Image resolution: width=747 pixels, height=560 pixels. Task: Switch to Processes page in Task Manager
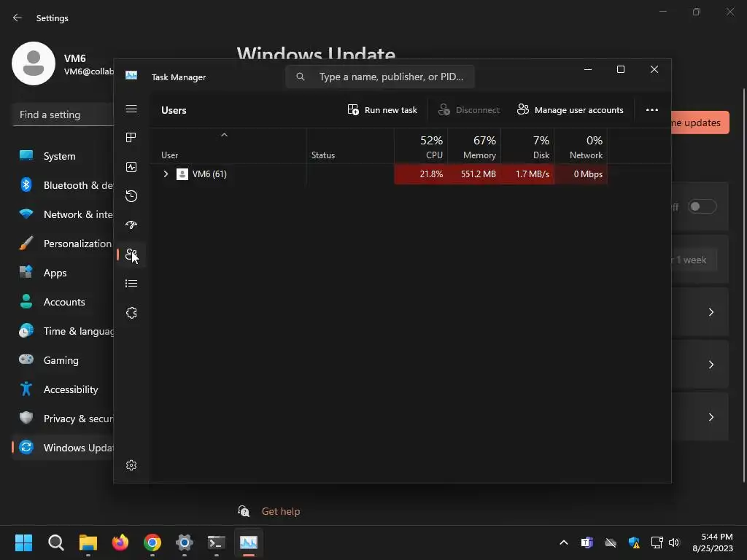(131, 138)
